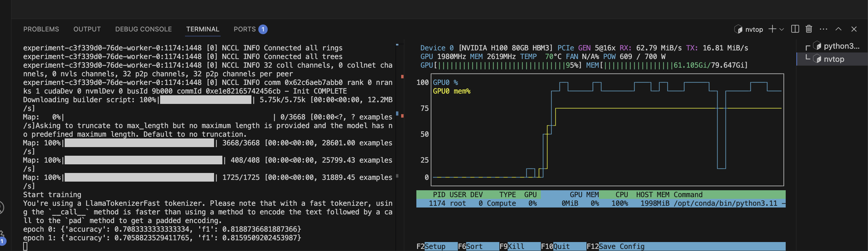Create a new terminal with plus icon
Screen dimensions: 868x251
pyautogui.click(x=772, y=29)
